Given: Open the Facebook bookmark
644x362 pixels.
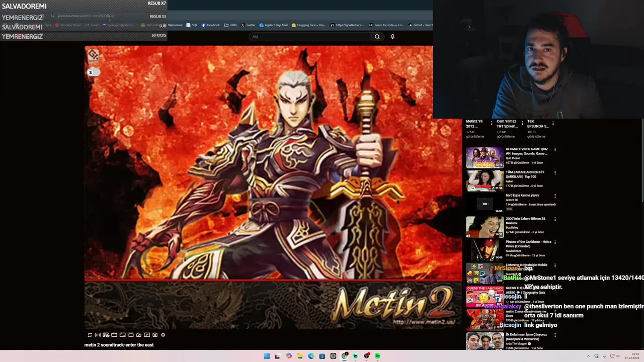Looking at the screenshot, I should pyautogui.click(x=211, y=25).
